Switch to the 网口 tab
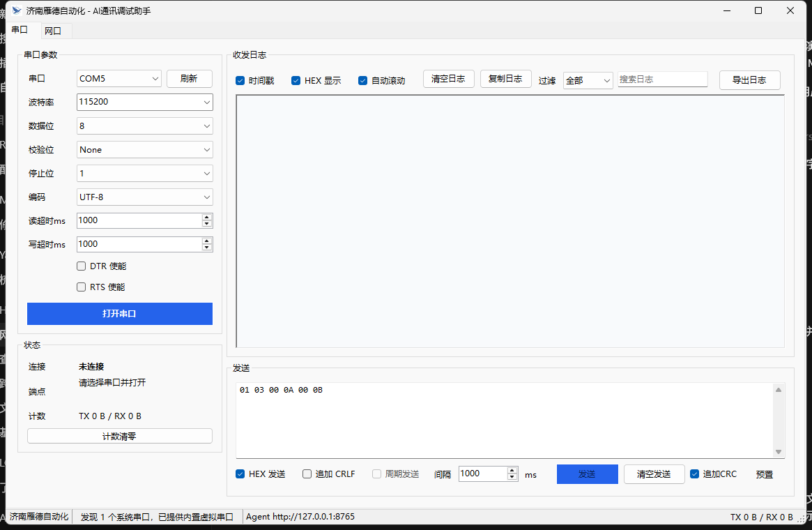 (53, 31)
